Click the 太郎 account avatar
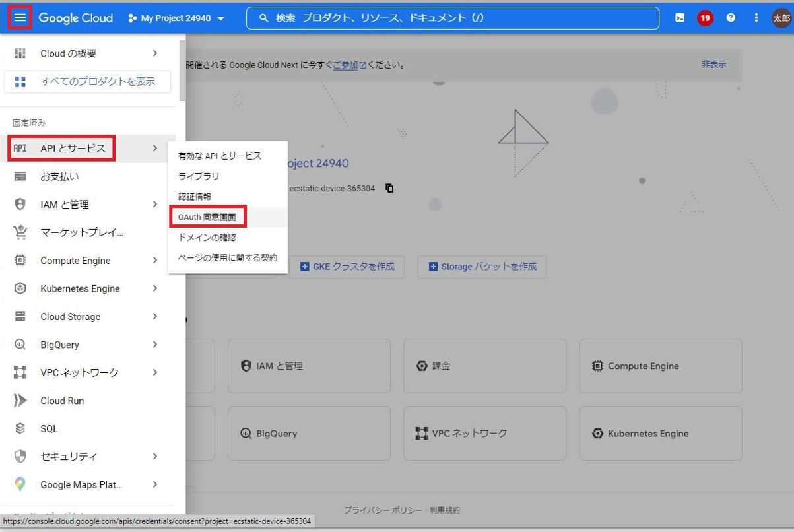The width and height of the screenshot is (794, 532). pyautogui.click(x=781, y=18)
